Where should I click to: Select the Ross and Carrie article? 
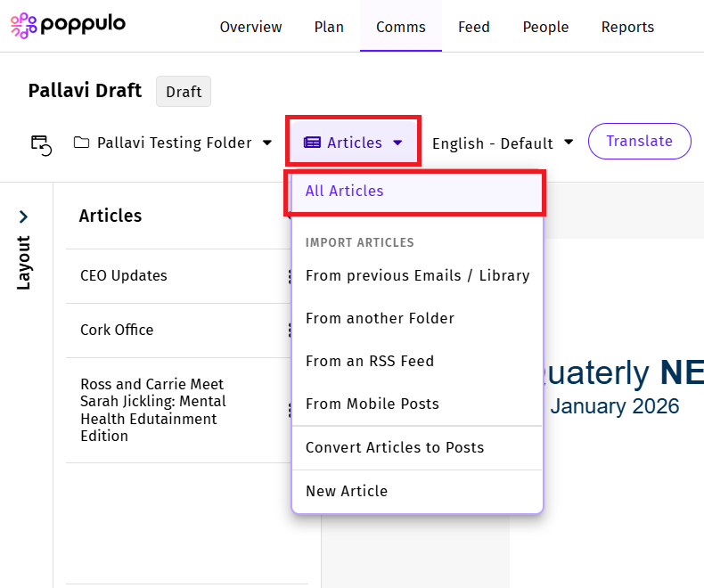tap(152, 410)
